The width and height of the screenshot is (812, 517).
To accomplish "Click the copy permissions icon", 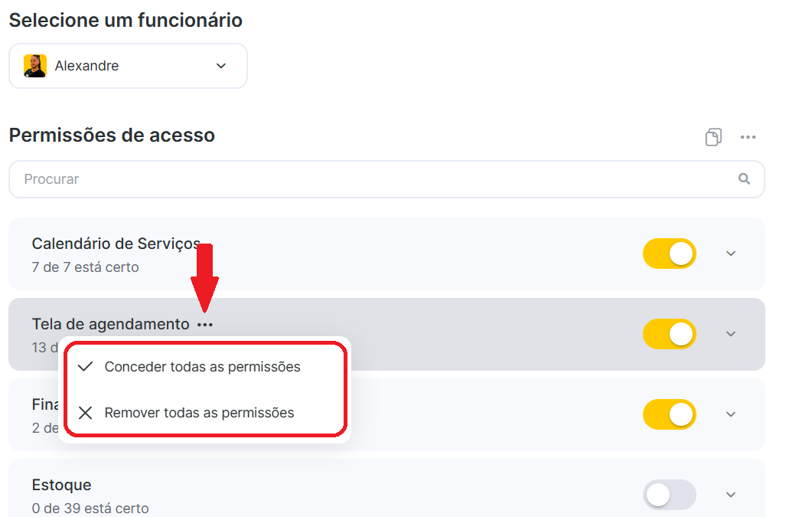I will point(713,137).
